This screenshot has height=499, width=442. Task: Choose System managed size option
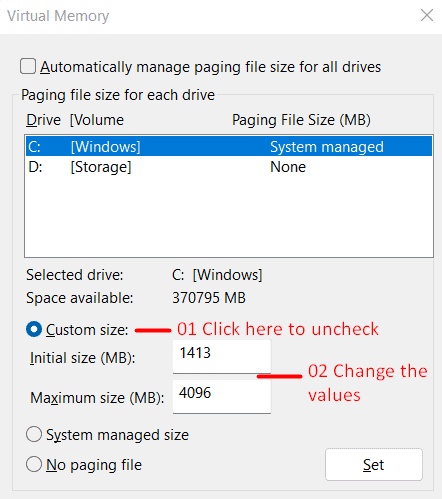[x=34, y=434]
